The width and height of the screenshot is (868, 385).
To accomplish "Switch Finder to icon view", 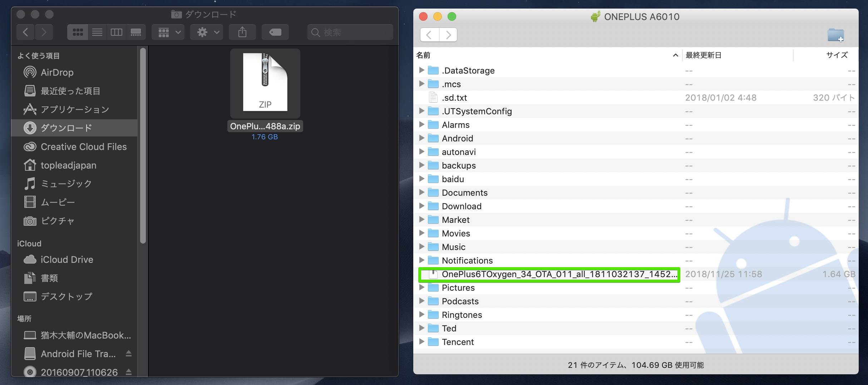I will click(78, 32).
